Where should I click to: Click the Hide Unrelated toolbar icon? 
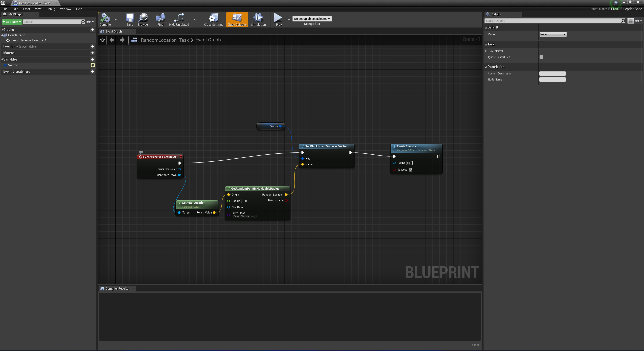[179, 19]
